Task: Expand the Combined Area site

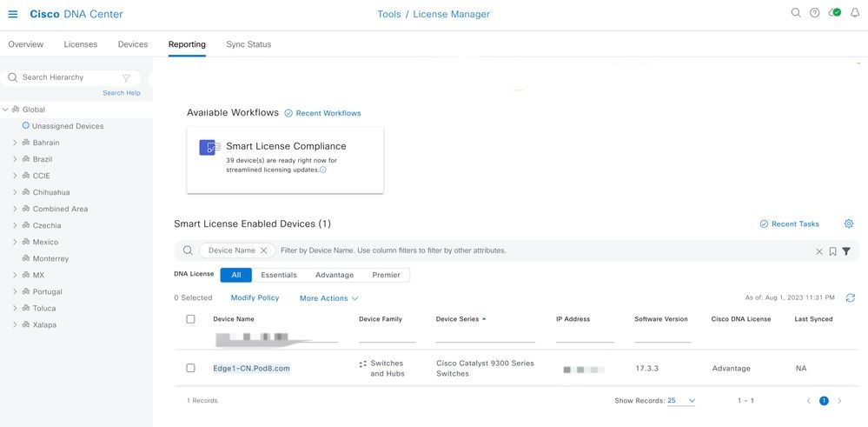Action: click(x=15, y=210)
